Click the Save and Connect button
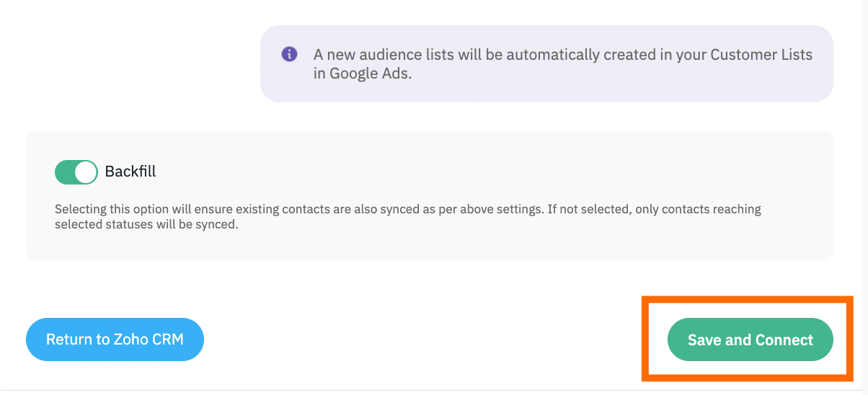This screenshot has width=868, height=395. (x=750, y=339)
